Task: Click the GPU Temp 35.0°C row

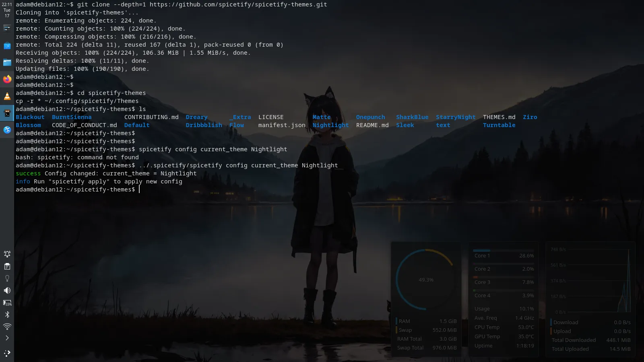Action: coord(504,336)
